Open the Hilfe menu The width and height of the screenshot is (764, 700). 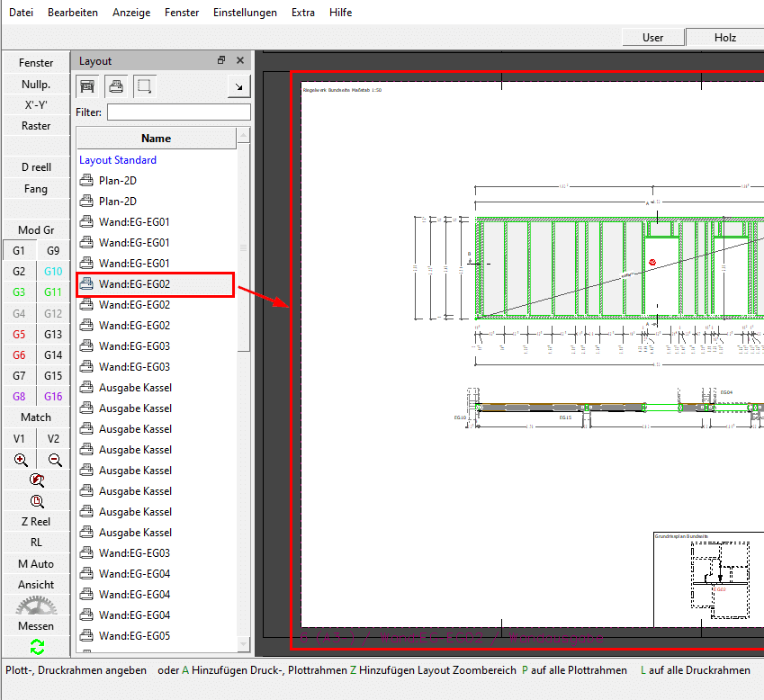tap(340, 13)
